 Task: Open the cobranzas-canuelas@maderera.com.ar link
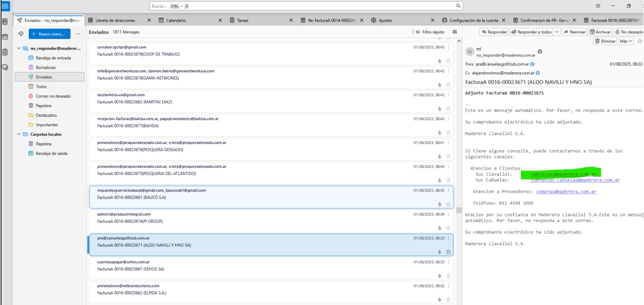coord(575,180)
